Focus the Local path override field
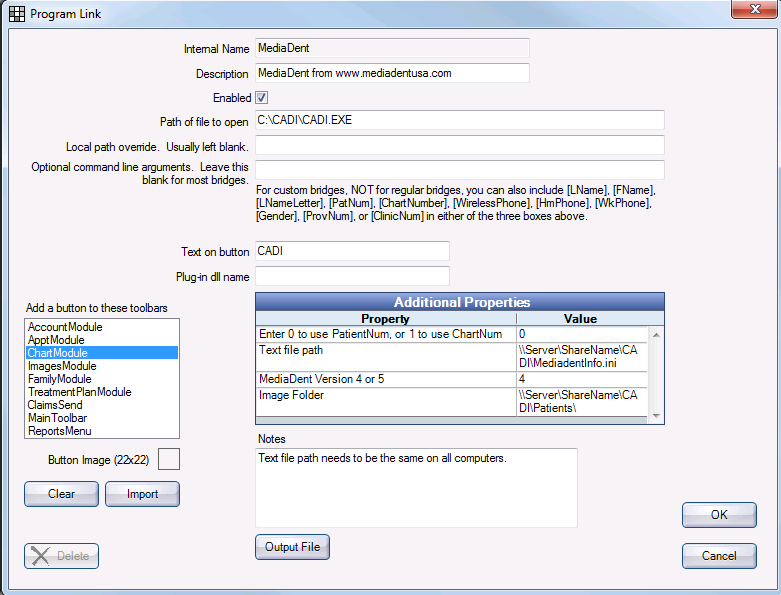Image resolution: width=781 pixels, height=595 pixels. pyautogui.click(x=460, y=145)
